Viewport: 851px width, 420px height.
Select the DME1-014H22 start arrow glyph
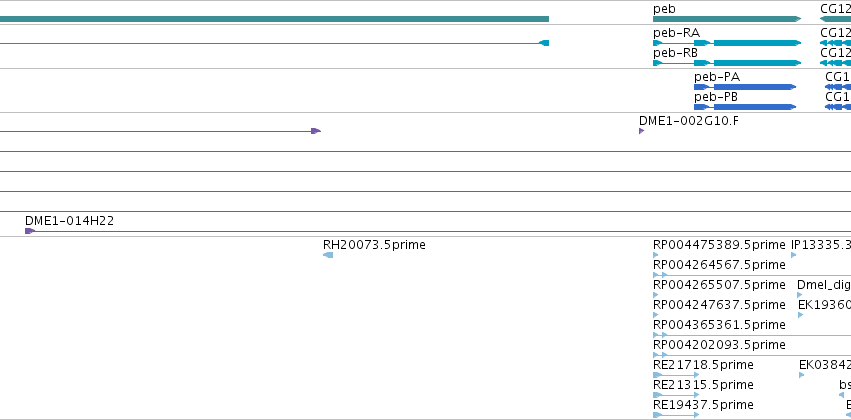30,231
